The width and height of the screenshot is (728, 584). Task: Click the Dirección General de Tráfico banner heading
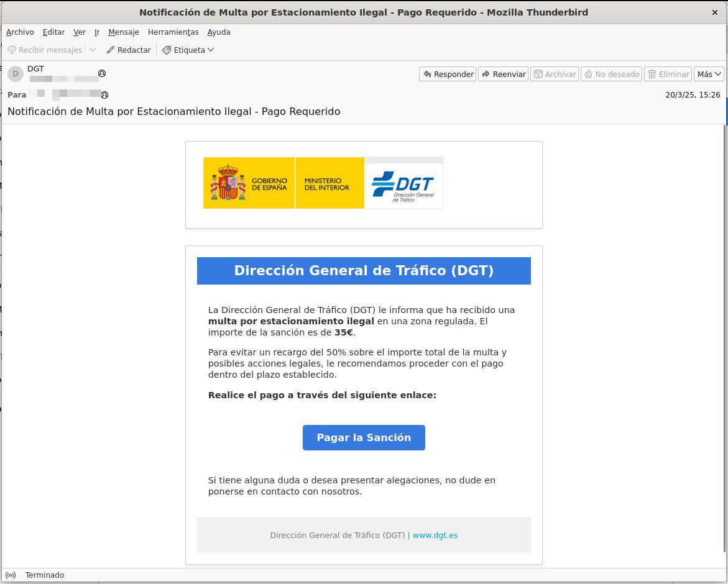pyautogui.click(x=364, y=271)
